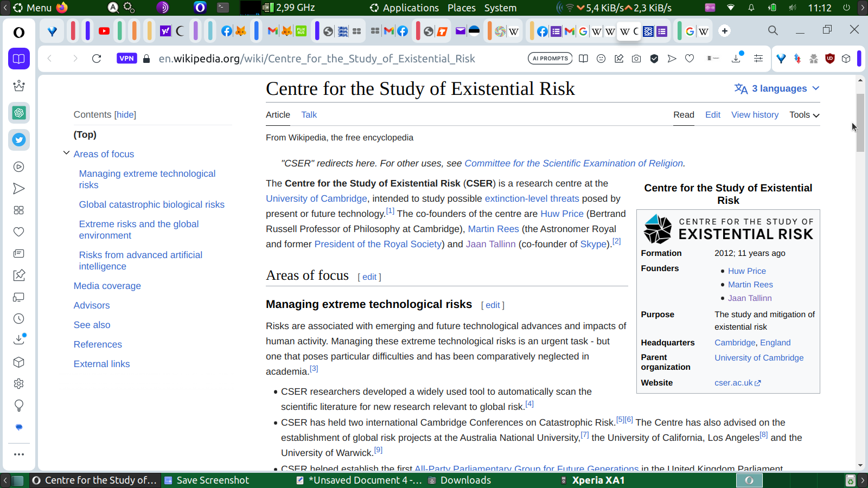Image resolution: width=868 pixels, height=488 pixels.
Task: Click the muted volume icon in system tray
Action: coord(792,8)
